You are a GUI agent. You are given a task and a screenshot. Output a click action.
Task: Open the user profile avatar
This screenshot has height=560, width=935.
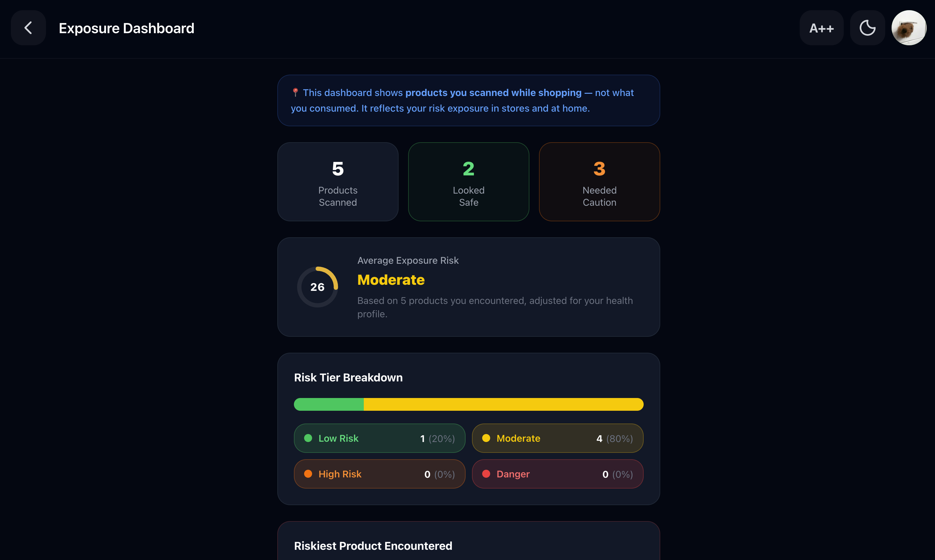click(x=909, y=28)
